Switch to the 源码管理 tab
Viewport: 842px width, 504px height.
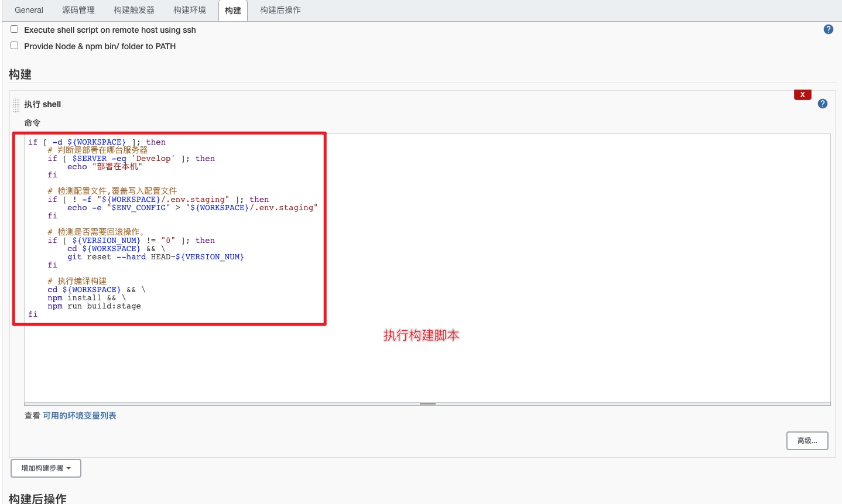click(x=78, y=10)
